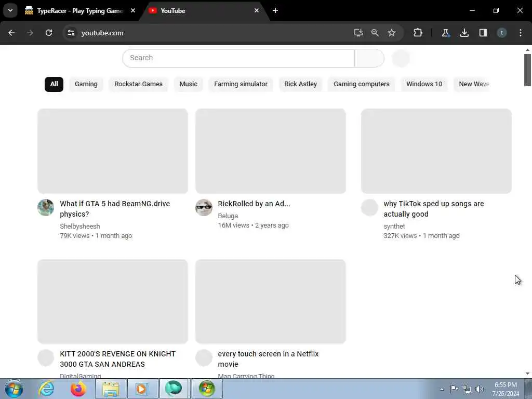Switch to the TypeRacer tab
This screenshot has height=399, width=532.
(79, 11)
